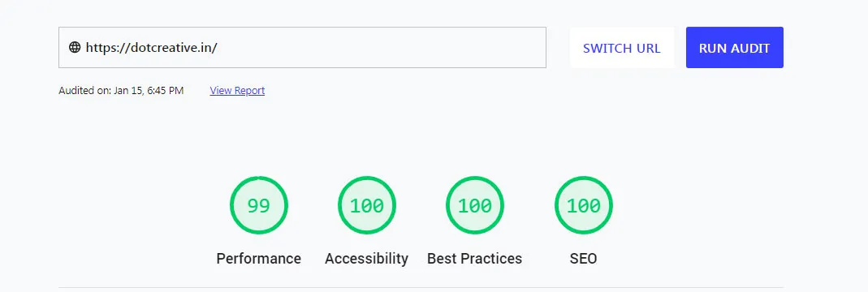Click the SWITCH URL button
The width and height of the screenshot is (868, 292).
pyautogui.click(x=622, y=48)
